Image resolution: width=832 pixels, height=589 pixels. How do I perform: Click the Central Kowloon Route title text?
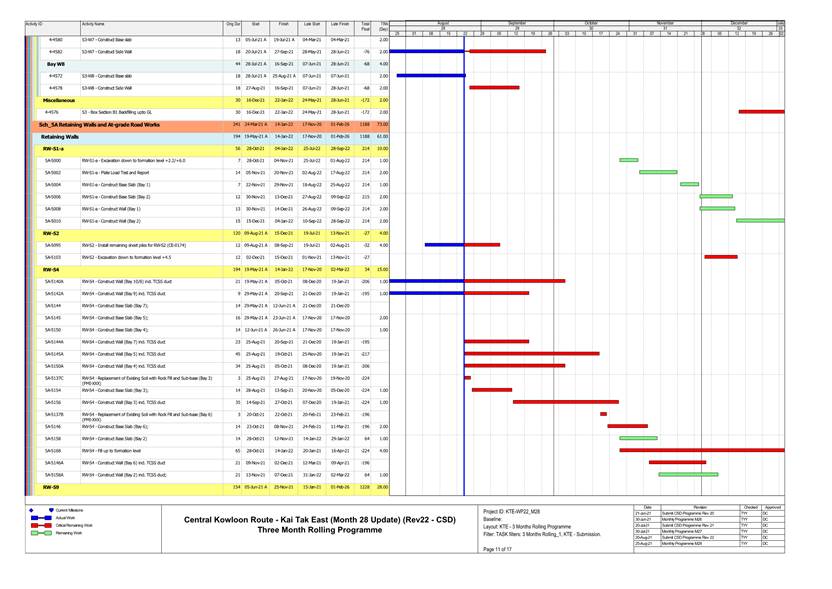319,520
